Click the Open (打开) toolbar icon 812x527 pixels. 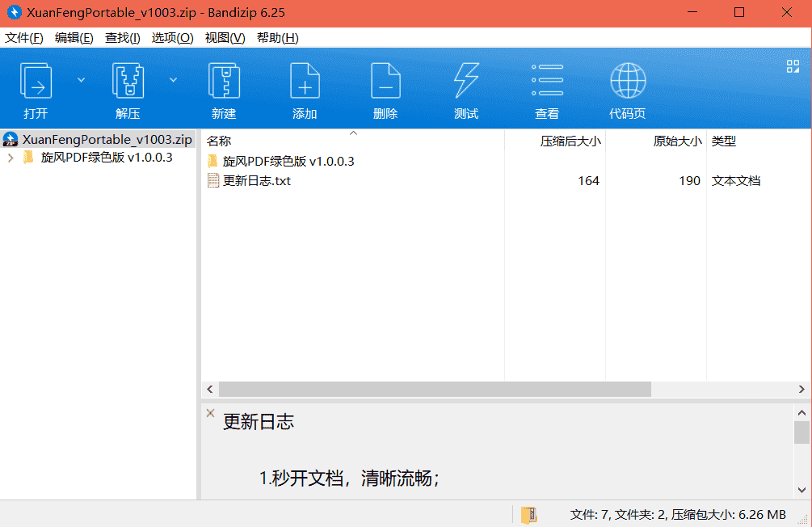pyautogui.click(x=36, y=81)
